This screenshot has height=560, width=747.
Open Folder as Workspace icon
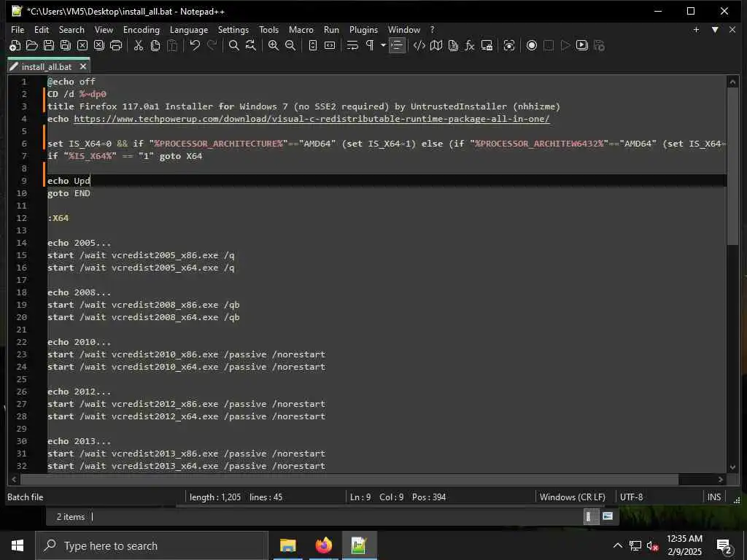click(487, 46)
